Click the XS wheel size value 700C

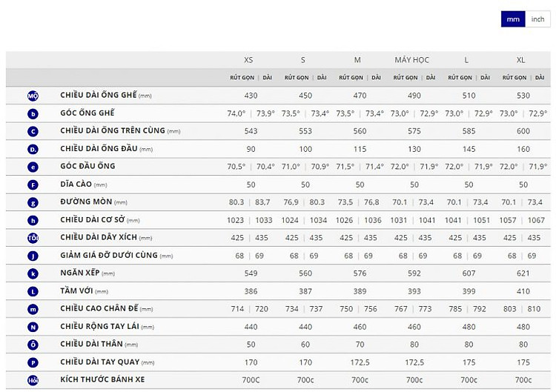pyautogui.click(x=251, y=380)
